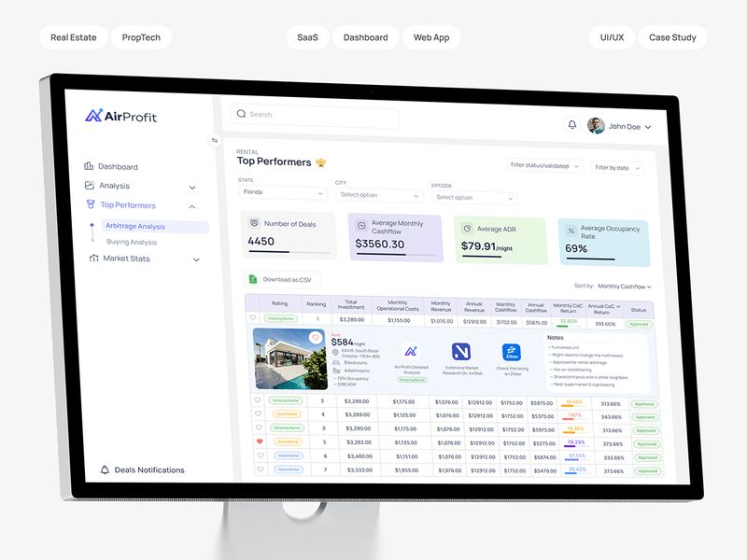Click John Doe's avatar photo
747x560 pixels.
point(596,126)
